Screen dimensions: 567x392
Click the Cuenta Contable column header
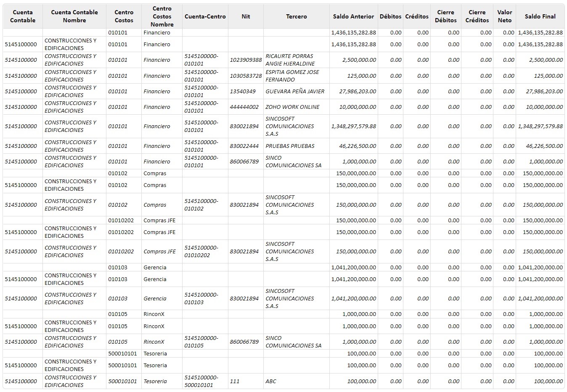(x=23, y=16)
